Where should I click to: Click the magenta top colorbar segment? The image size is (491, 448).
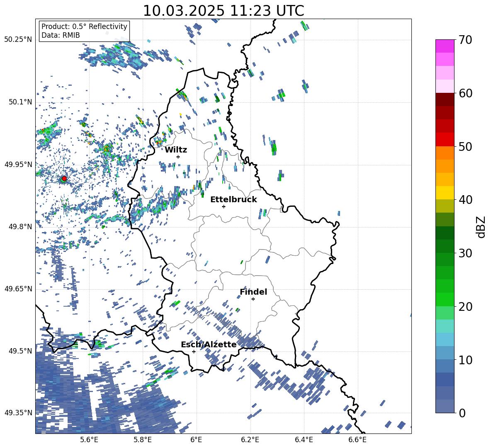point(445,46)
